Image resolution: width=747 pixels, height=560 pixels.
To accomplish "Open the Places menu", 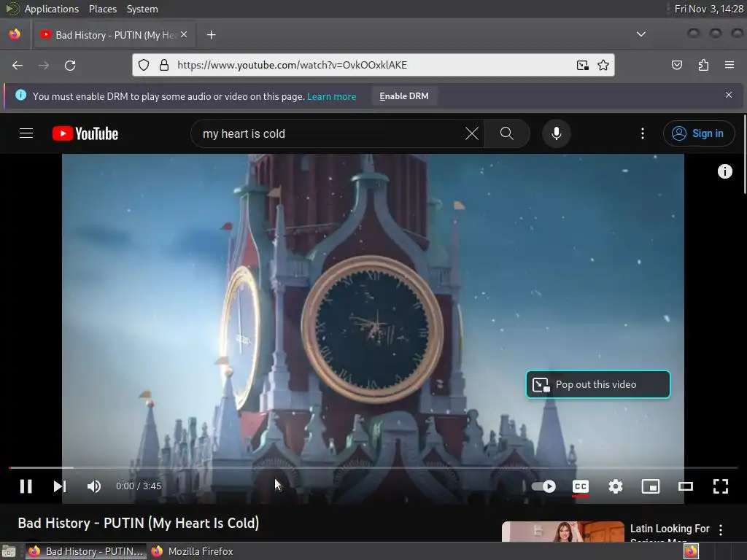I will coord(102,9).
